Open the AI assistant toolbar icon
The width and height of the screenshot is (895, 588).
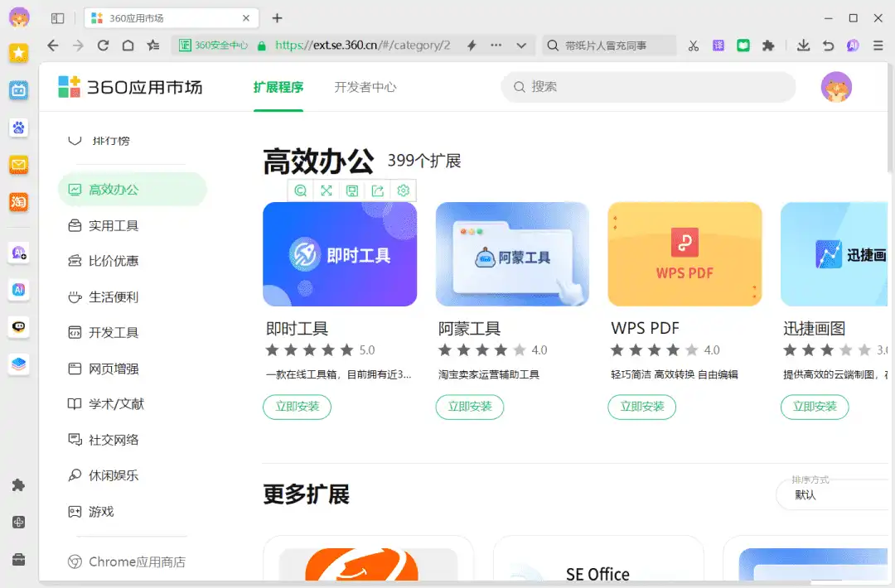coord(853,46)
